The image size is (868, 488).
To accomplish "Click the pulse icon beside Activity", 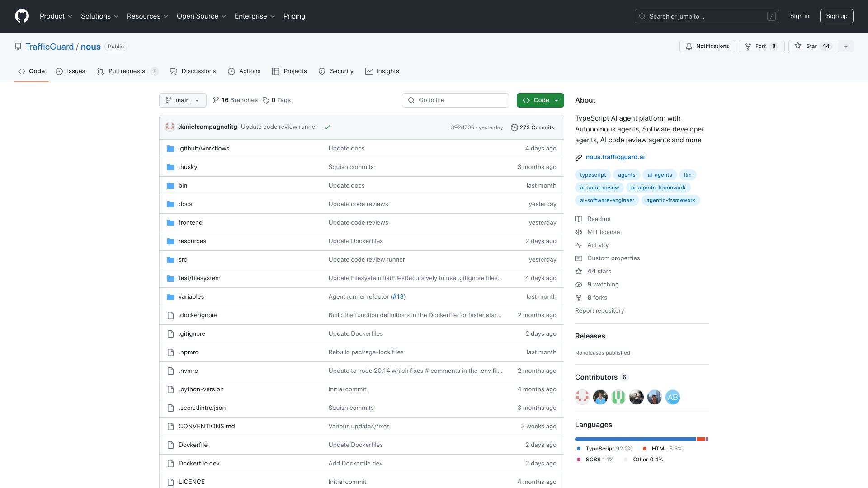I will (579, 245).
